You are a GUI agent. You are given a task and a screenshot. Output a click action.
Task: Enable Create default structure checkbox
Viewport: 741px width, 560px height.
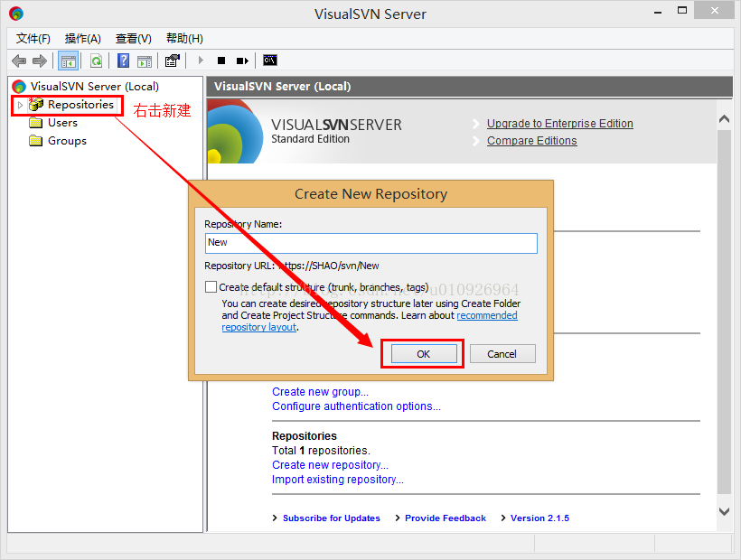[211, 287]
